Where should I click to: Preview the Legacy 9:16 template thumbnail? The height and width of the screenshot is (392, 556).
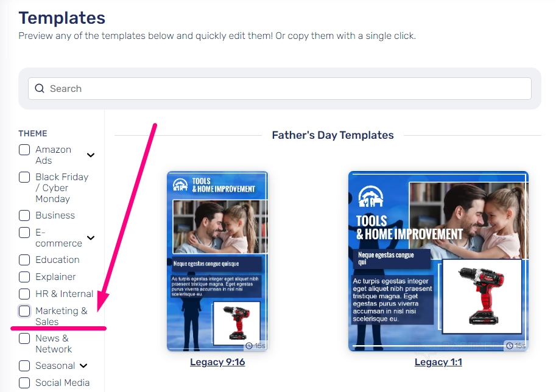pos(217,261)
